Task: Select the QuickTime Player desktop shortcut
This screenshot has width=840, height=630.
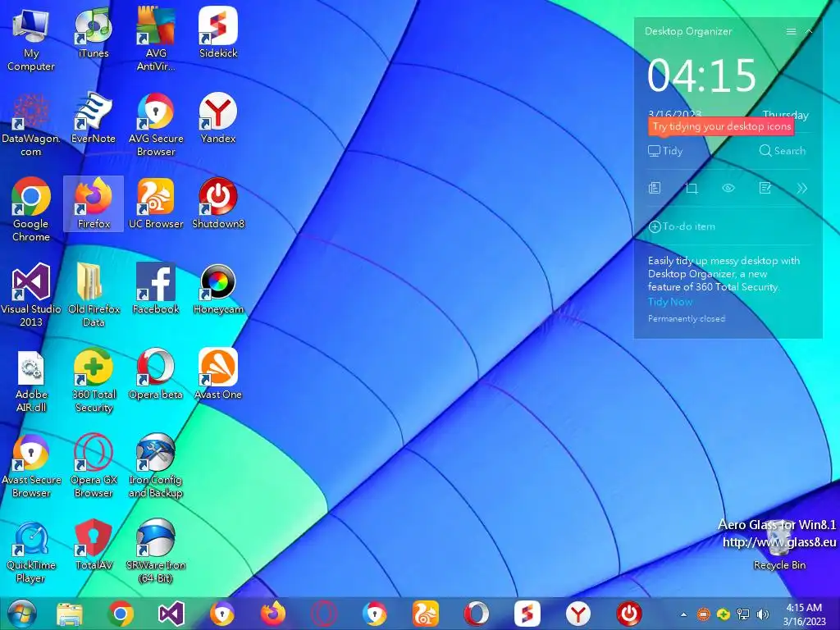Action: (30, 551)
